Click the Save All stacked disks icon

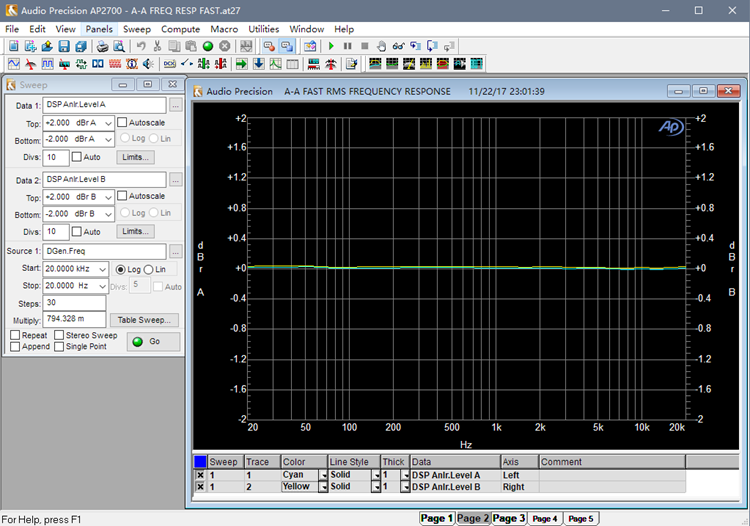click(x=80, y=46)
